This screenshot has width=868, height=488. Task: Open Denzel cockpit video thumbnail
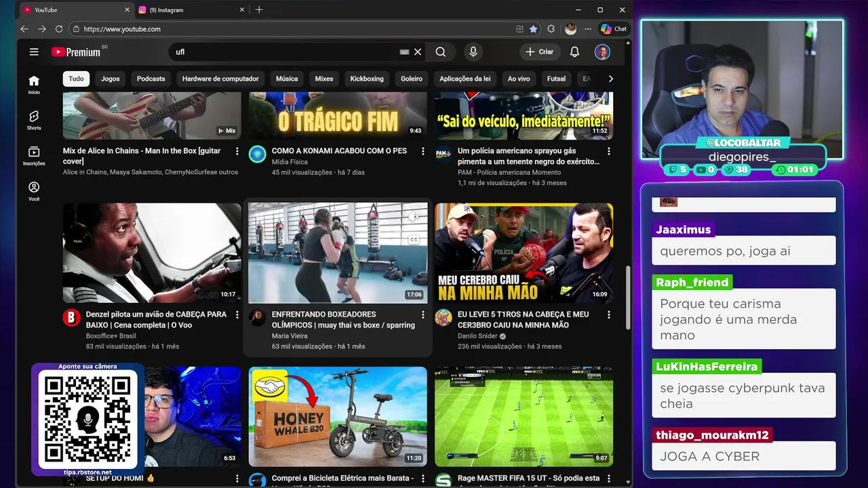pos(152,253)
